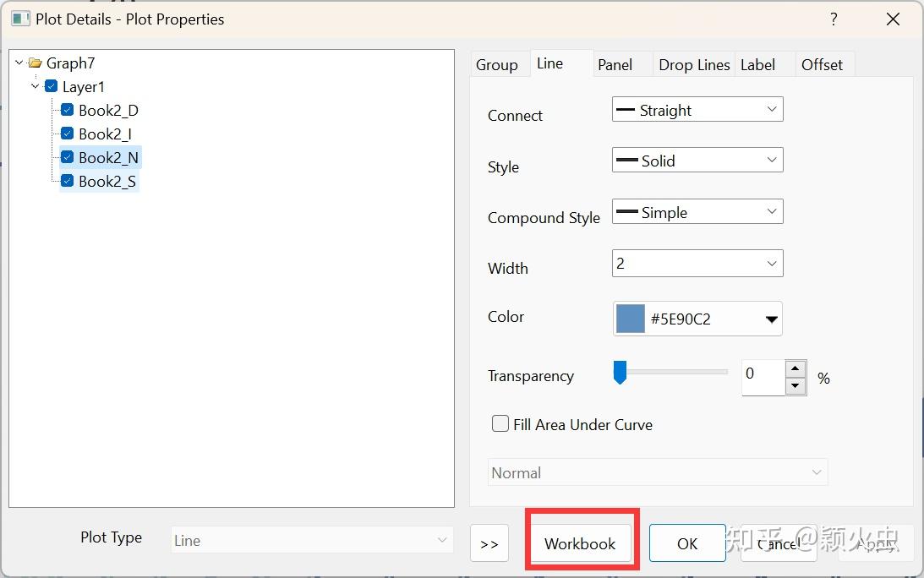Click the Workbook button

pyautogui.click(x=580, y=543)
